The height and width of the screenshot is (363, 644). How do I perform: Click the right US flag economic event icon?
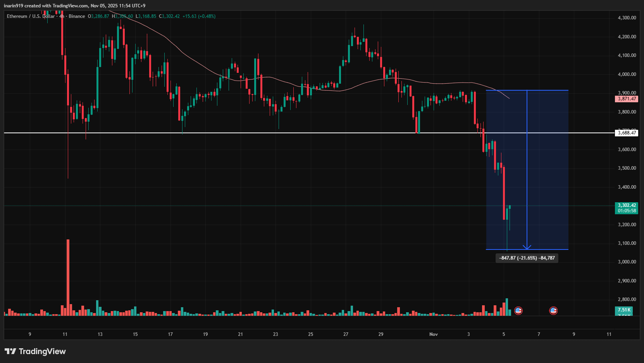[554, 310]
